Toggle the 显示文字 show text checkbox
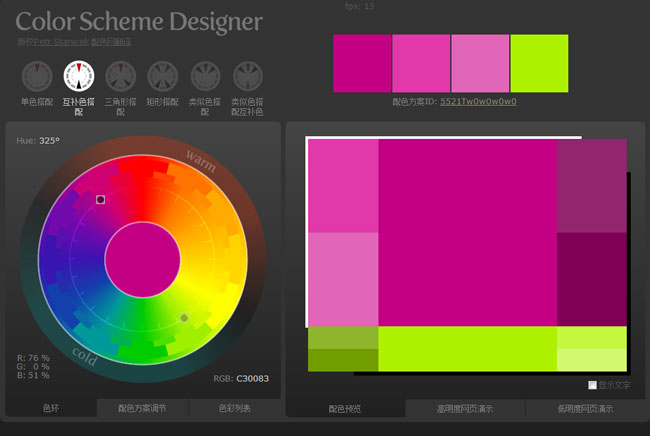 point(593,385)
